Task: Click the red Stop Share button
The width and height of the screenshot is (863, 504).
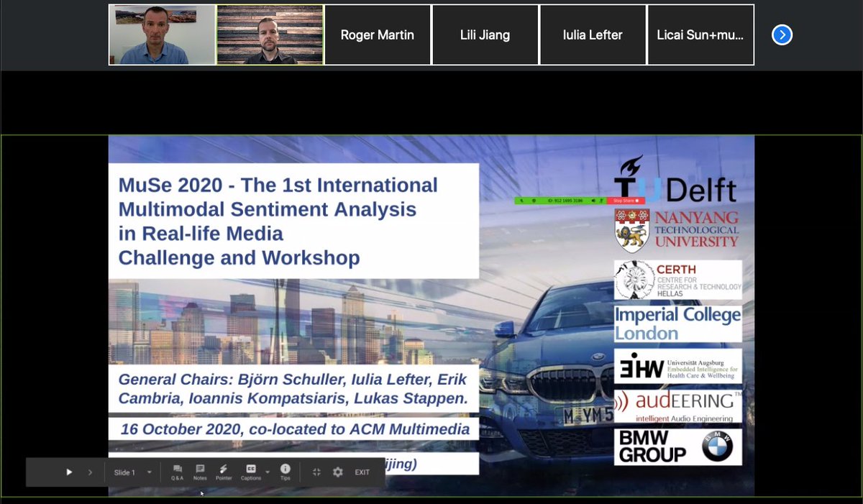Action: pos(626,201)
